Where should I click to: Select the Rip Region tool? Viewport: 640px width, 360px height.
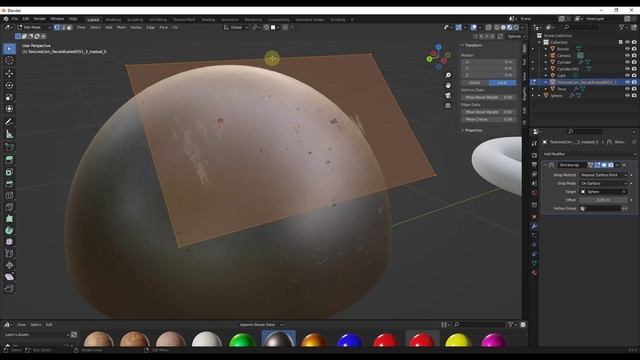tap(9, 289)
